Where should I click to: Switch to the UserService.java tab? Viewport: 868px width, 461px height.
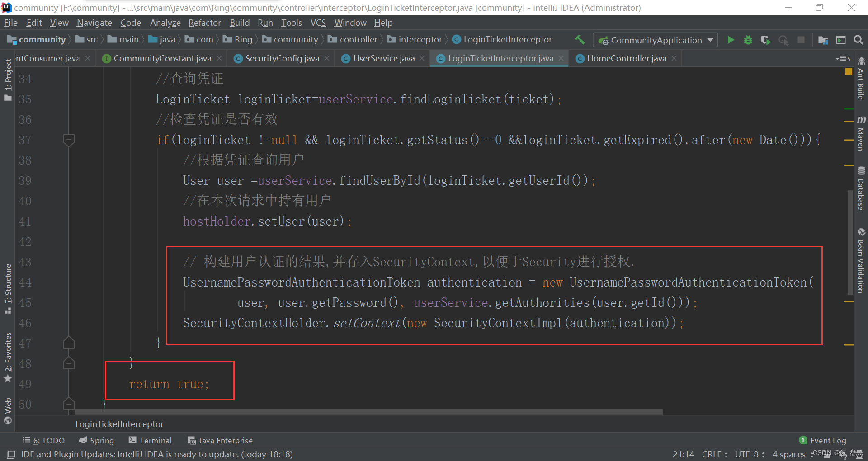384,58
